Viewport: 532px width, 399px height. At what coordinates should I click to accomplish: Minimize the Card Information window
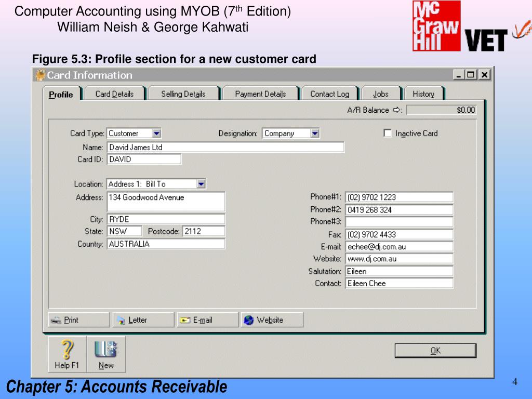point(458,75)
